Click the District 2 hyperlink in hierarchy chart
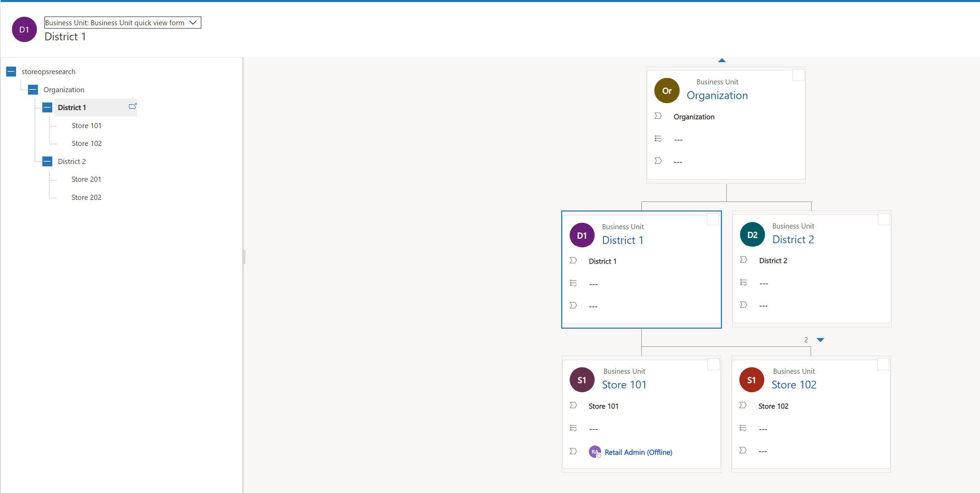Image resolution: width=980 pixels, height=493 pixels. 793,239
